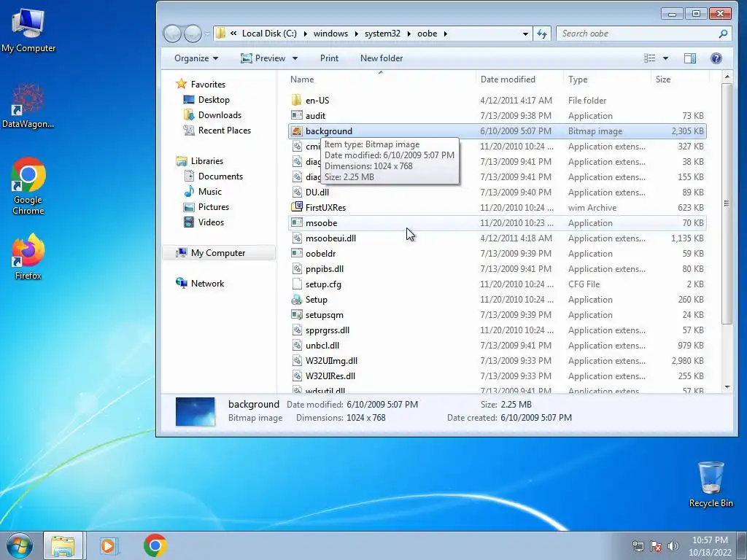
Task: Open Google Chrome desktop shortcut
Action: pos(28,186)
